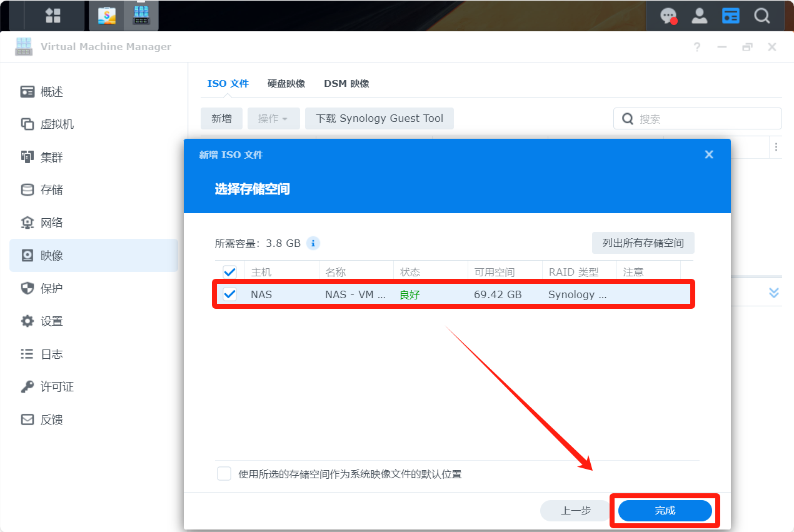The height and width of the screenshot is (532, 794).
Task: Click the notifications chat bubble icon
Action: 668,16
